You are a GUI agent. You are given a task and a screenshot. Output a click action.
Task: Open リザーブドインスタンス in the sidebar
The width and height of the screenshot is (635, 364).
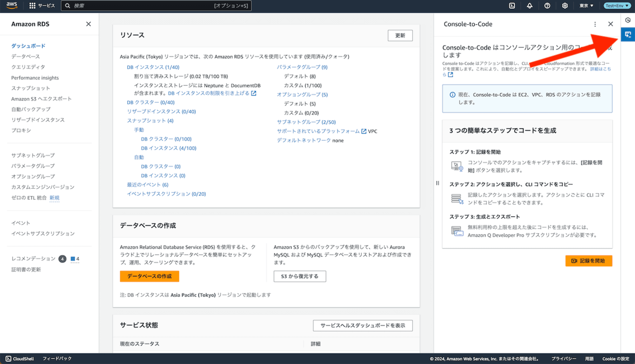[x=38, y=120]
